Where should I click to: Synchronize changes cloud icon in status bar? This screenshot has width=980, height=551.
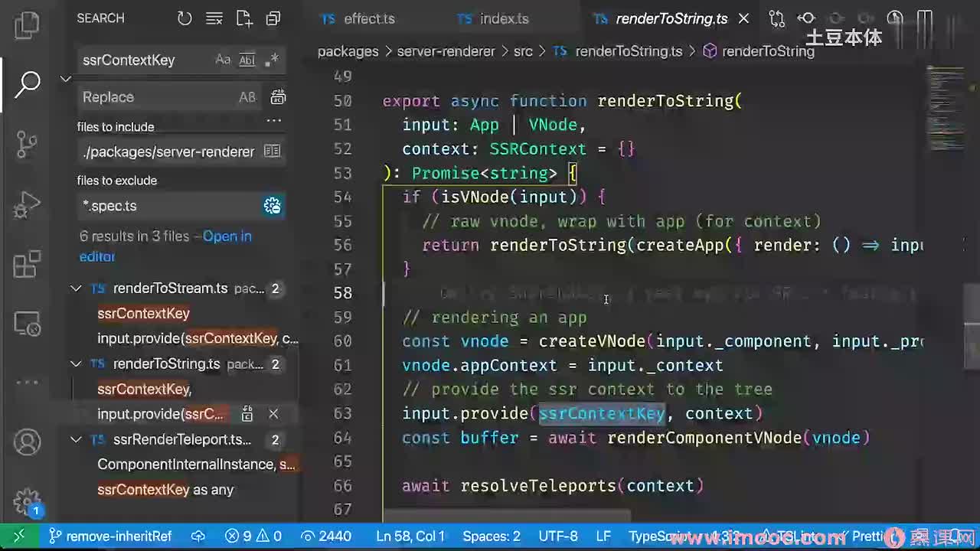pyautogui.click(x=198, y=536)
